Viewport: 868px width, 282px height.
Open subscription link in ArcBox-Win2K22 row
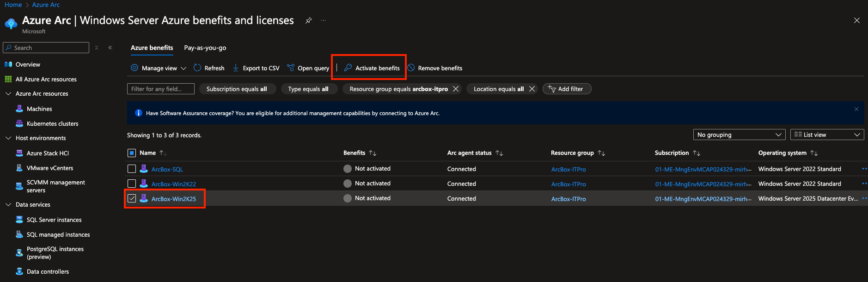click(703, 184)
